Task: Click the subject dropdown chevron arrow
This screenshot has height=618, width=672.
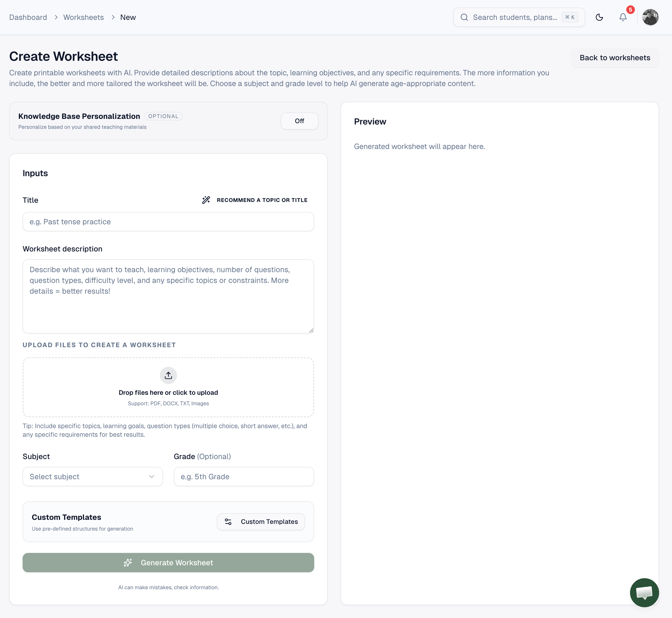Action: pos(151,477)
